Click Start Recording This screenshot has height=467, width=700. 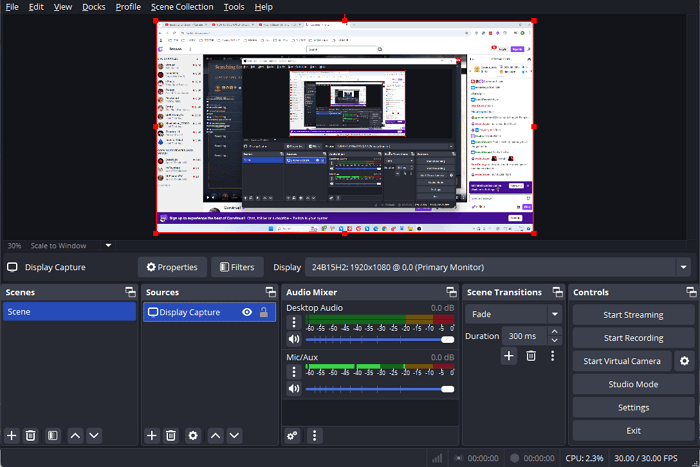pyautogui.click(x=633, y=338)
